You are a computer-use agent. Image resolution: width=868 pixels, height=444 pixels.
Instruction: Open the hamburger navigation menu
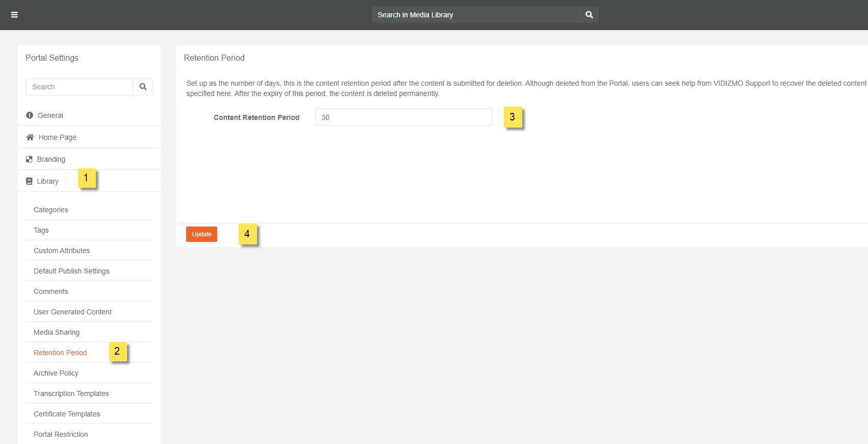[14, 15]
